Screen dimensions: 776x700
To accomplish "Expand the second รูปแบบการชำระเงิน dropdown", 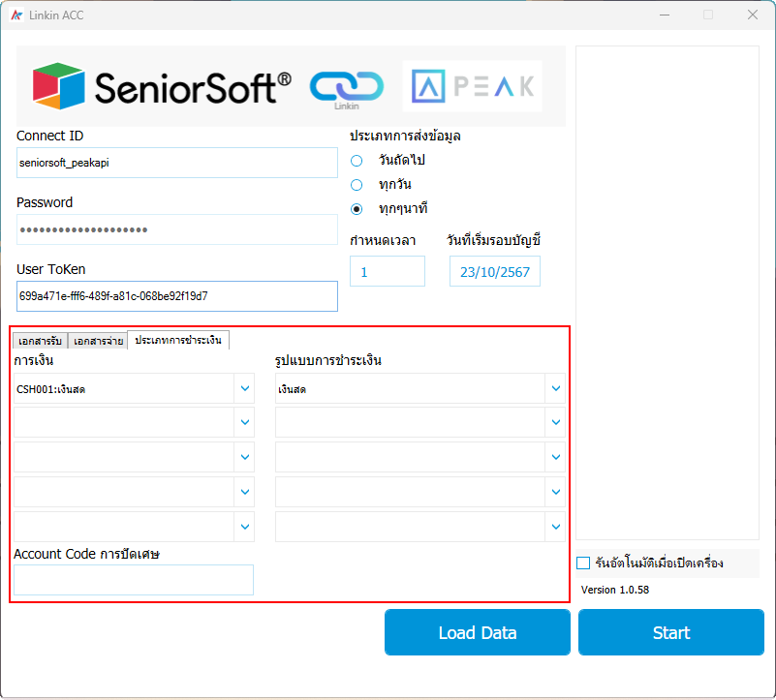I will tap(556, 422).
